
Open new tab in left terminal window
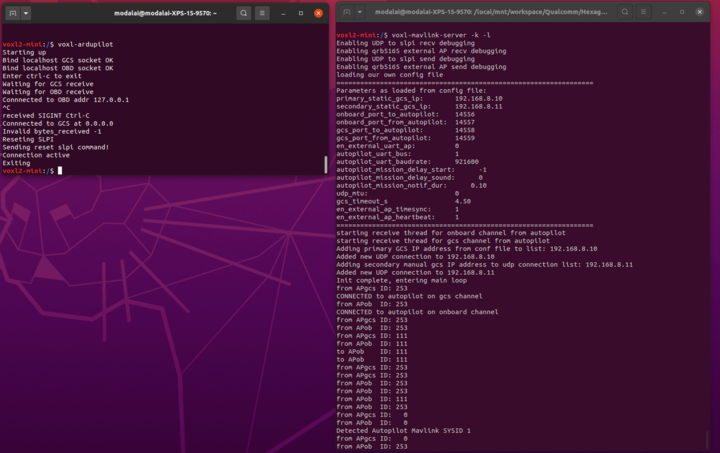pyautogui.click(x=13, y=13)
